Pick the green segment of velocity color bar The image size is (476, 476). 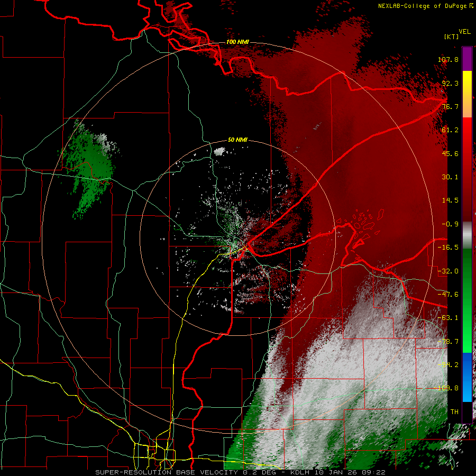click(x=467, y=300)
